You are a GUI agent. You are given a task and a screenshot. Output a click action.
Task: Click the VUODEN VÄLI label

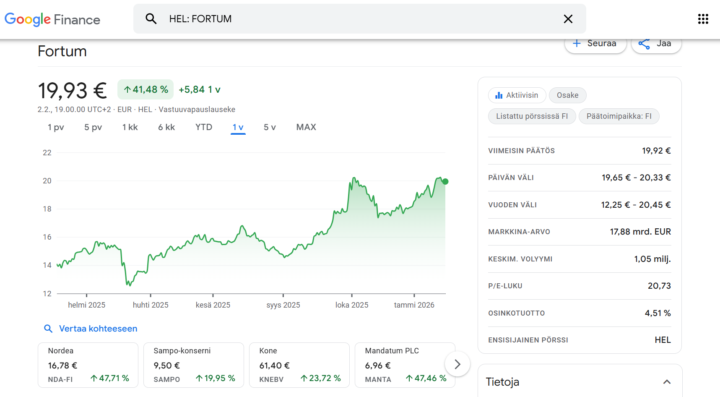[x=512, y=205]
